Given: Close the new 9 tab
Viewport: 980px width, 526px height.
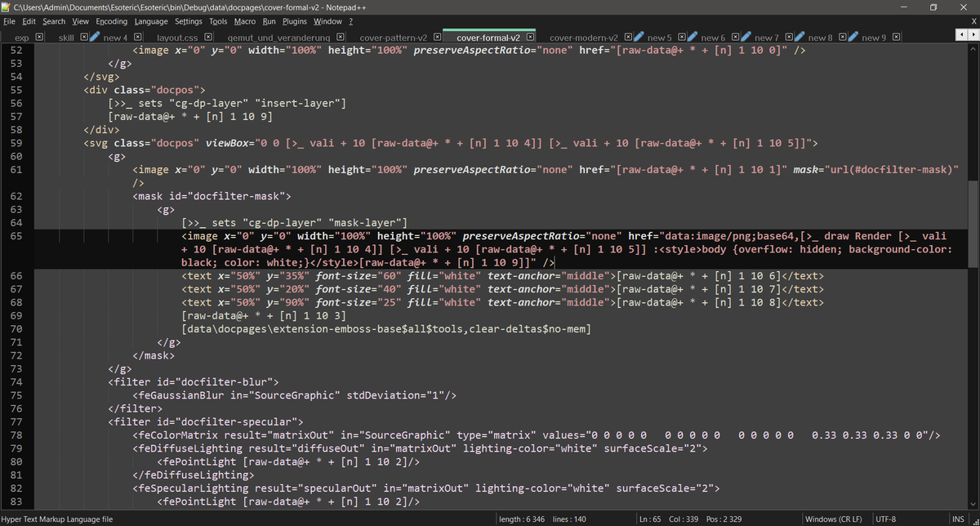Looking at the screenshot, I should click(x=897, y=38).
